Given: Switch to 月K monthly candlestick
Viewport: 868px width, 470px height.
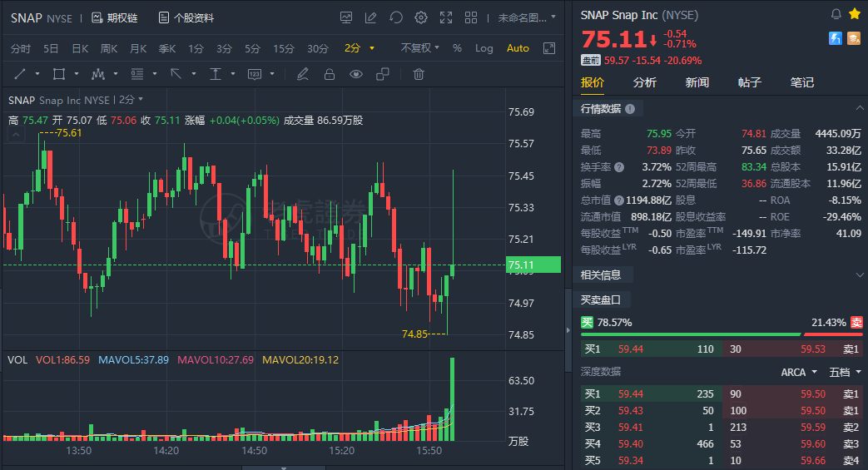Looking at the screenshot, I should (x=138, y=49).
